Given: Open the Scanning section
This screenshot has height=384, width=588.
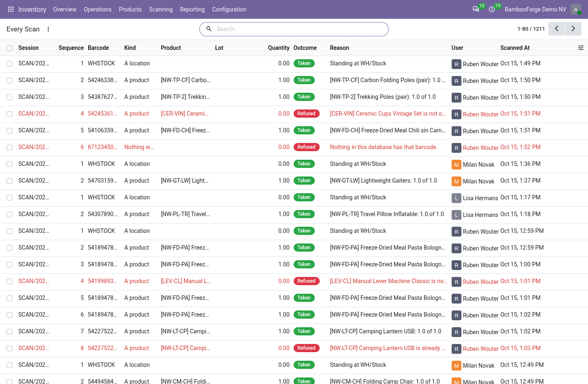Looking at the screenshot, I should tap(161, 9).
